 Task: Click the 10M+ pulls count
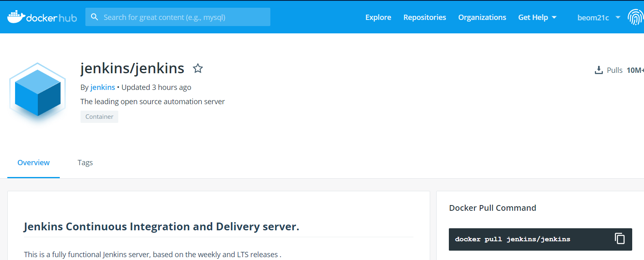[x=635, y=70]
